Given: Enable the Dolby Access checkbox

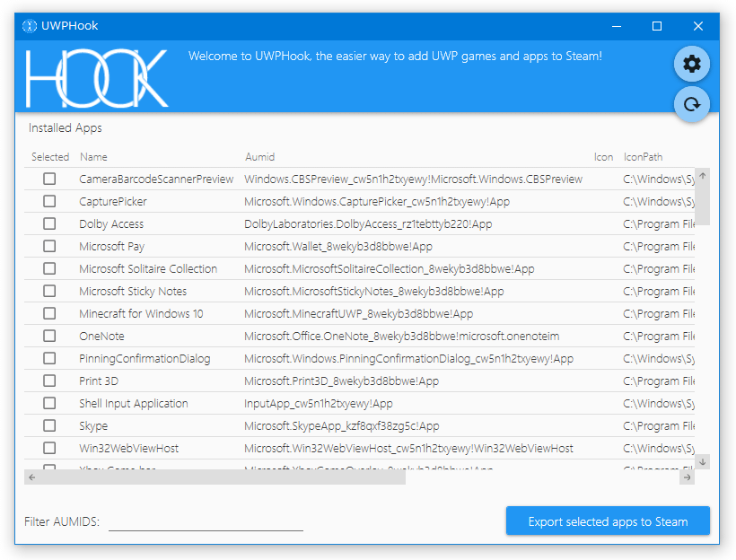Looking at the screenshot, I should (x=49, y=223).
